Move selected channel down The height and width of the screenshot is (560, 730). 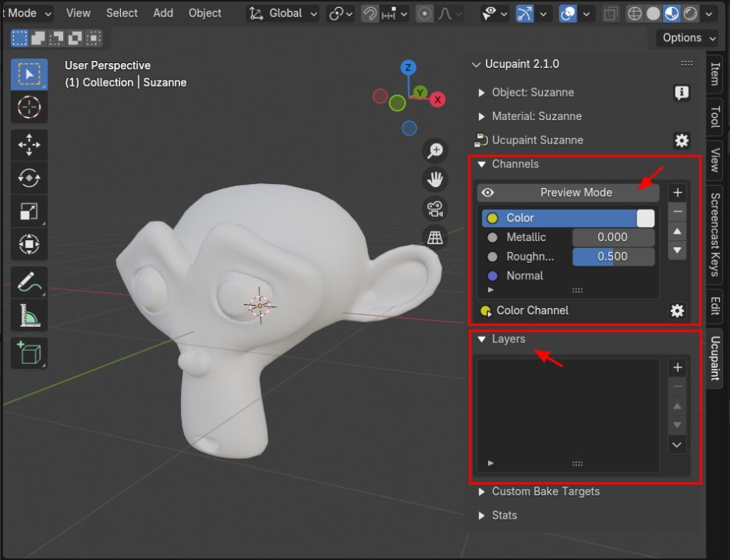tap(678, 250)
